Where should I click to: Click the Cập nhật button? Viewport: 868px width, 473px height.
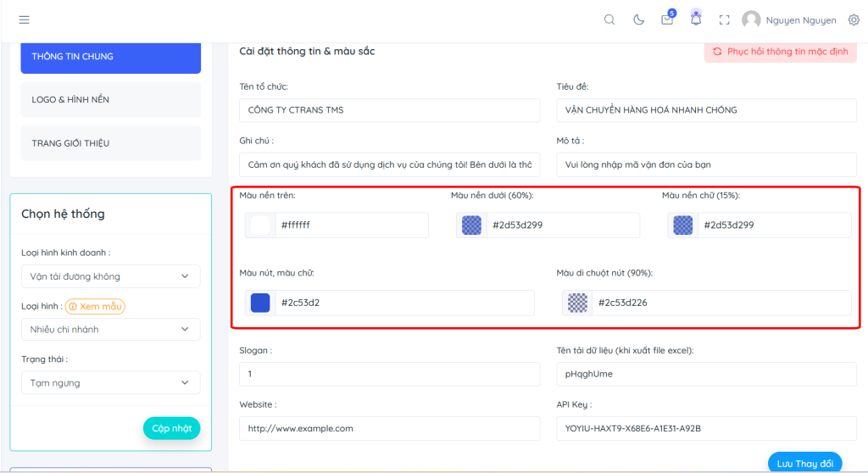[x=172, y=428]
